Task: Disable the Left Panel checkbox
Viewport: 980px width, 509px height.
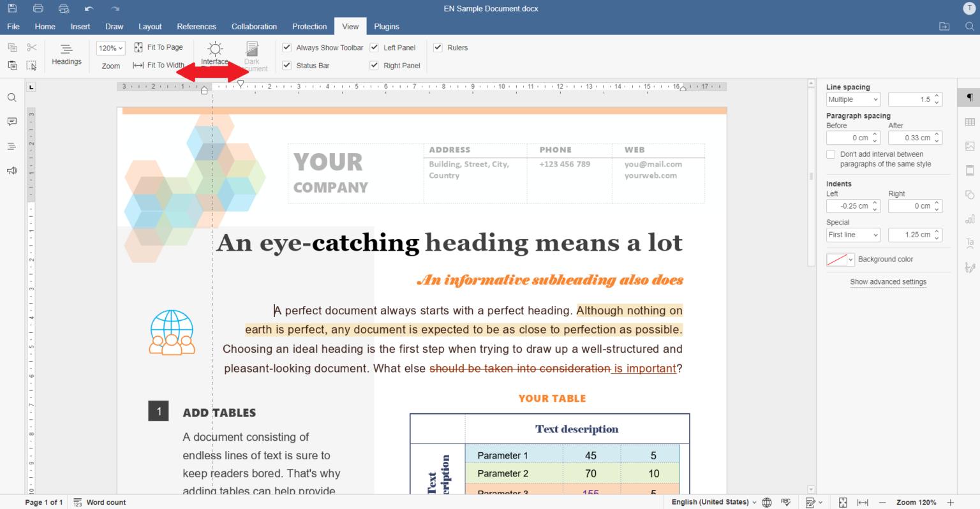Action: click(x=375, y=47)
